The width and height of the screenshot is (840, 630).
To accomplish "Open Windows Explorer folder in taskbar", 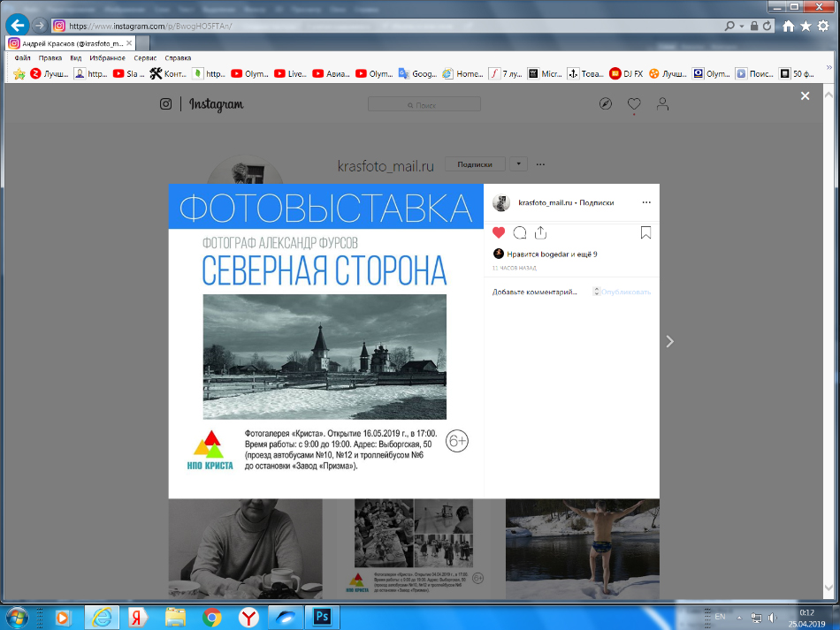I will click(x=175, y=619).
